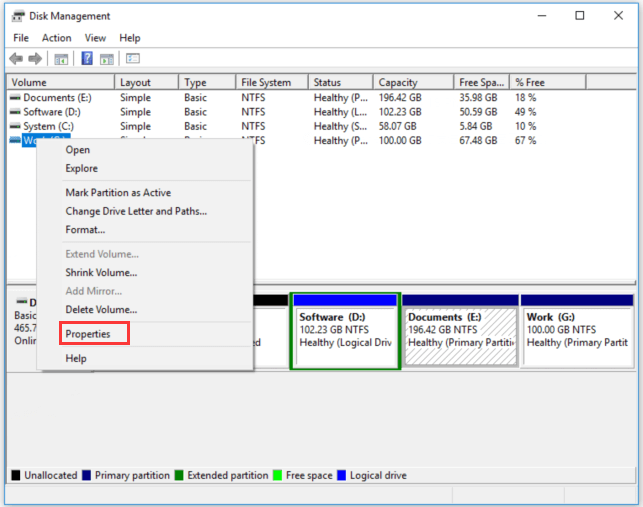643x507 pixels.
Task: Click the selected Work volume drive icon
Action: 15,140
